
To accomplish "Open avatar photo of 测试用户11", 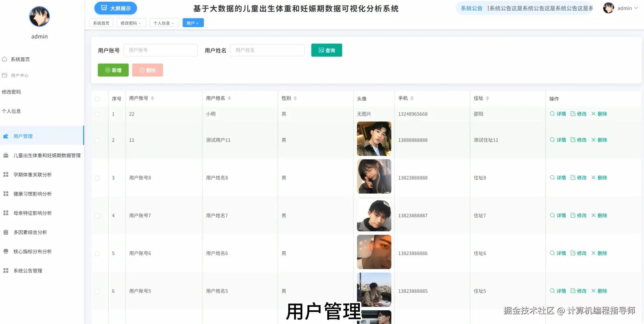I will 374,139.
